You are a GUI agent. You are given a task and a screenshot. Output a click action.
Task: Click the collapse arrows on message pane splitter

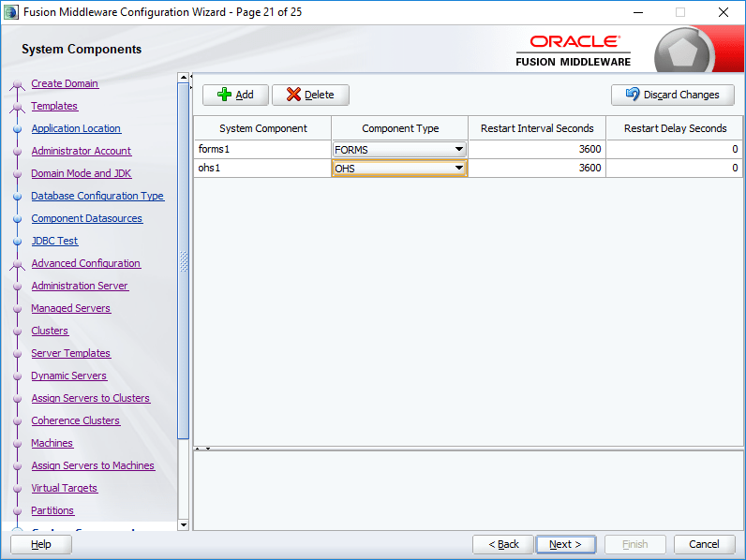click(202, 449)
